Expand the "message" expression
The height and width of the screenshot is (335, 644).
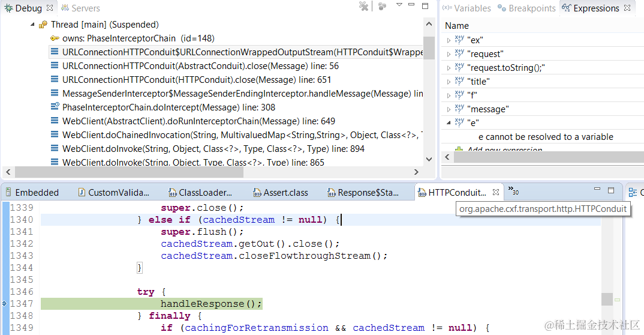coord(449,109)
